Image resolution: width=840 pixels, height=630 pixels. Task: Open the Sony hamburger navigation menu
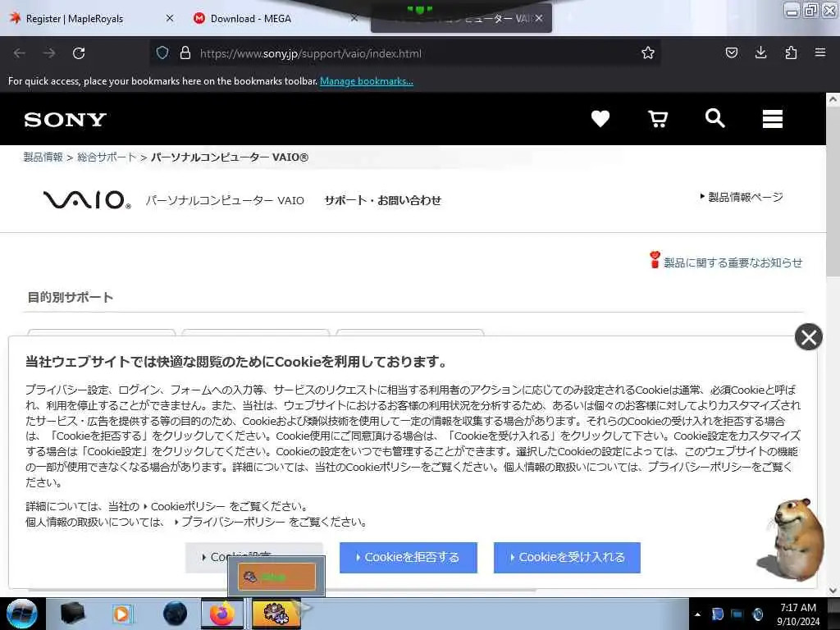(x=773, y=118)
